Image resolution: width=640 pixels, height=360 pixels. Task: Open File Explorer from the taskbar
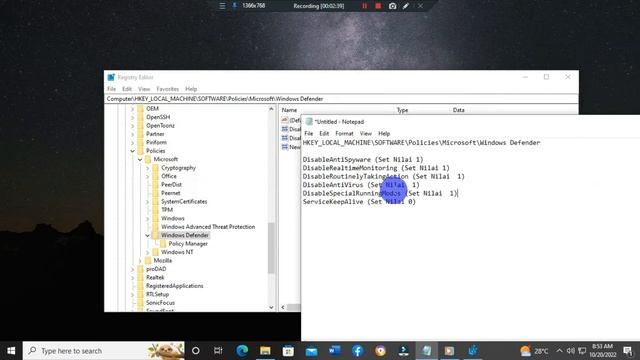coord(265,351)
